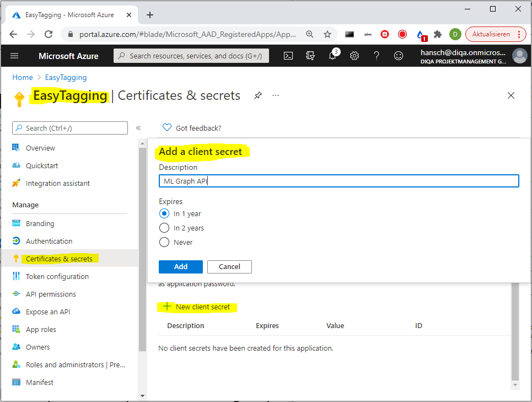Open the feedback smiley icon
This screenshot has width=532, height=402.
[398, 56]
